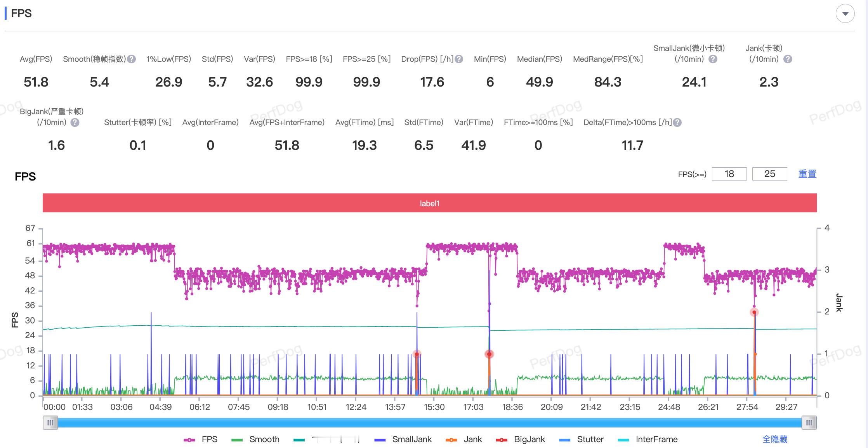The width and height of the screenshot is (868, 448).
Task: Click help icon next to Smooth(稳帧指数)
Action: click(132, 59)
